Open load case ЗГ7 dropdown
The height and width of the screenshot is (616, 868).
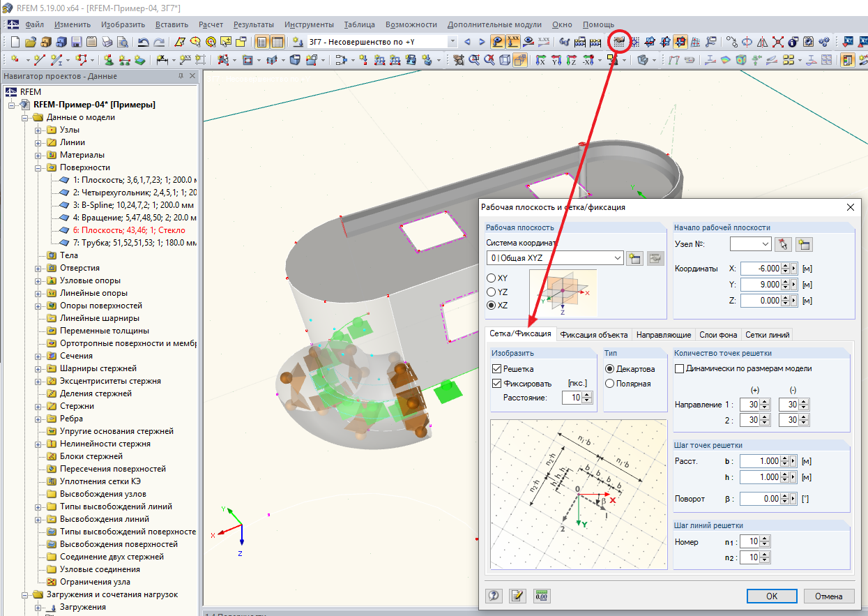pos(452,42)
